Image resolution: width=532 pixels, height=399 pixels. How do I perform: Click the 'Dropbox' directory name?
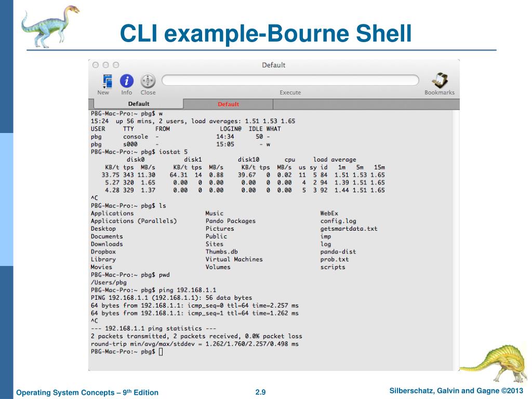(103, 252)
